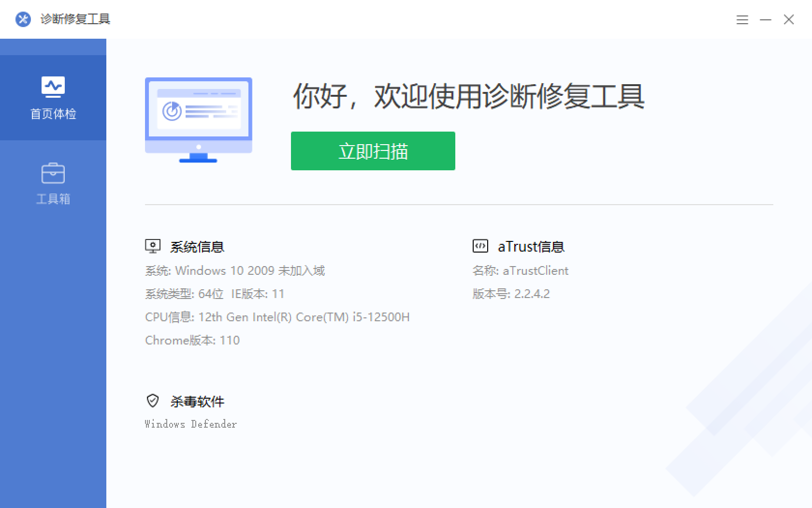Click the aTrust信息 code icon

click(x=480, y=246)
